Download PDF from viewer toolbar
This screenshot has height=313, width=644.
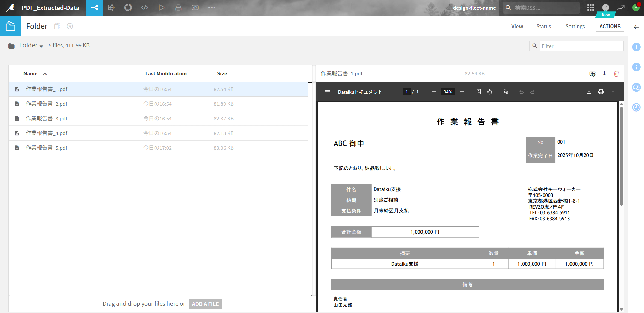point(589,92)
